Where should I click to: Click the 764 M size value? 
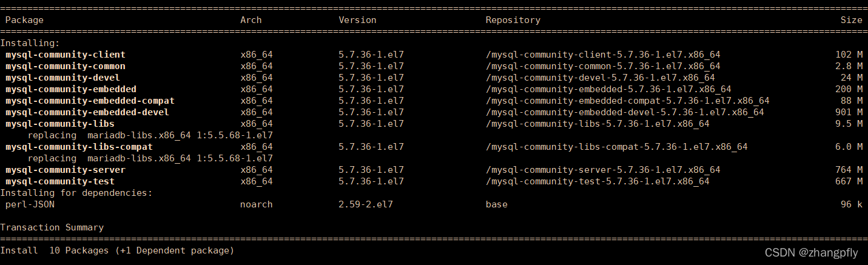click(849, 170)
